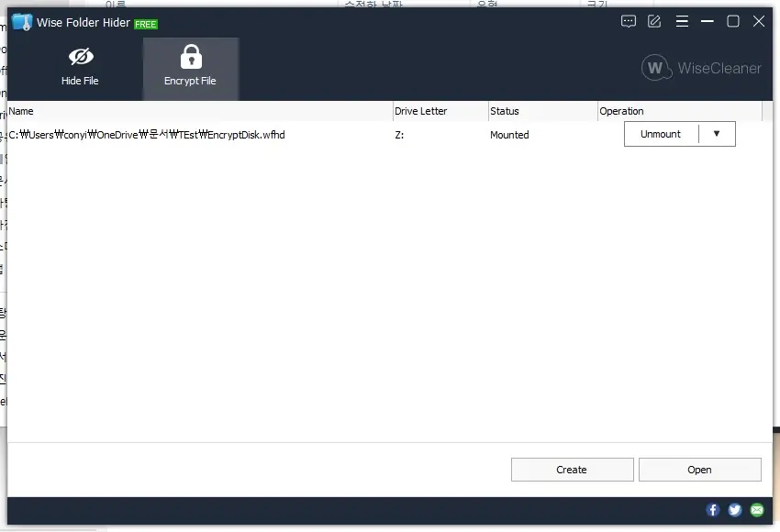Screen dimensions: 780x532
Task: Click the Open button
Action: 699,470
